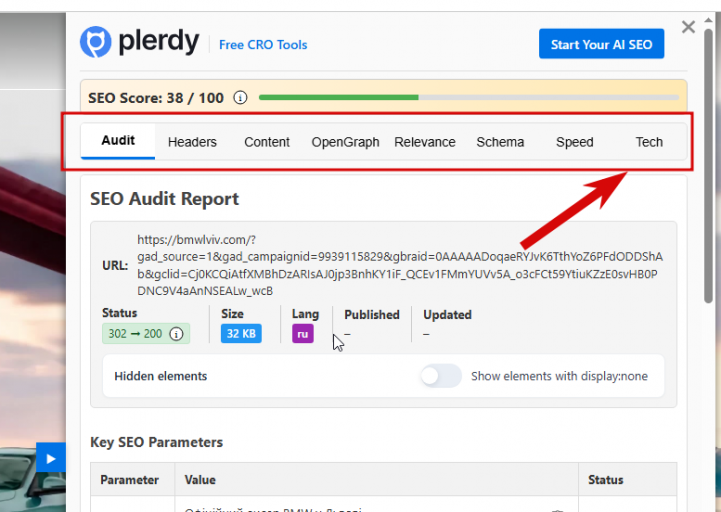Play the video in the background page
The image size is (721, 512).
(x=51, y=458)
